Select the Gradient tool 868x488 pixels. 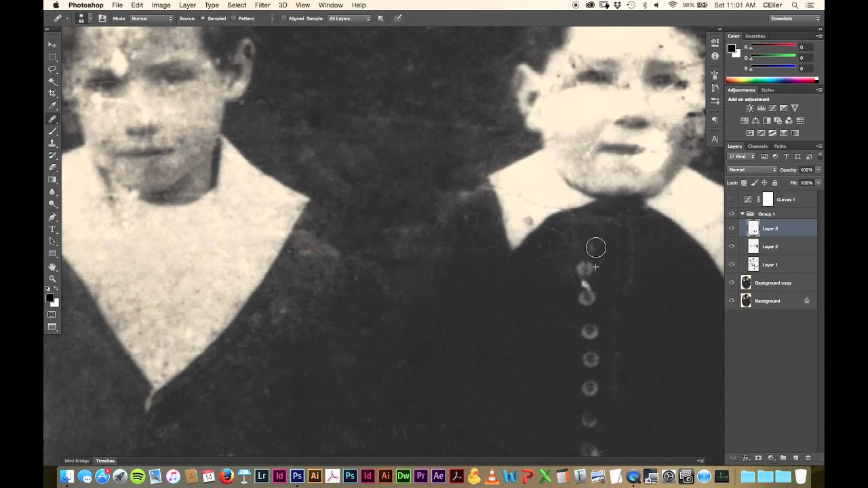coord(52,180)
